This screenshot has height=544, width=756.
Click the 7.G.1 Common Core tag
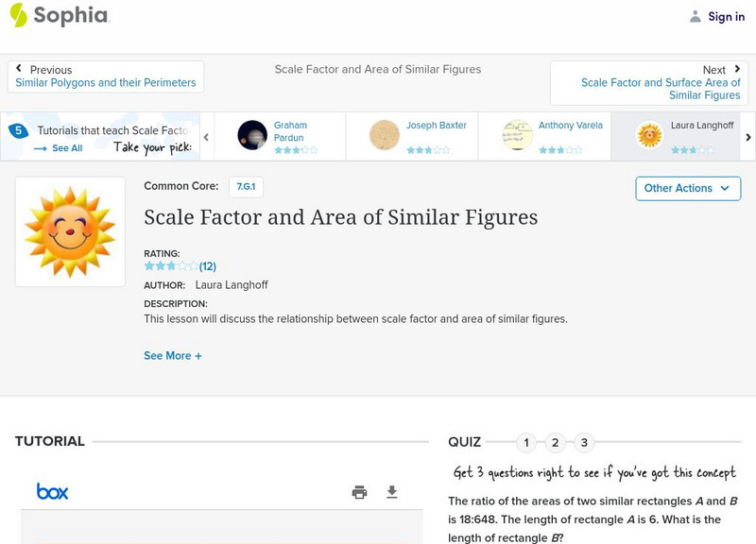point(246,187)
